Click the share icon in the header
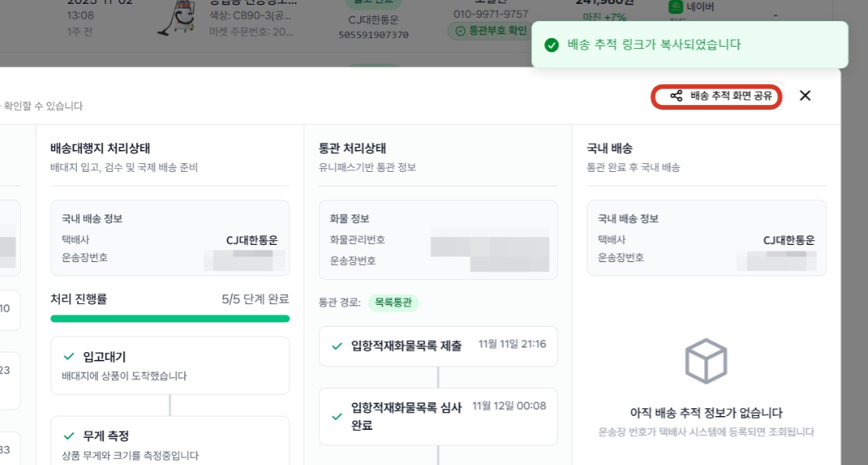 click(x=676, y=96)
